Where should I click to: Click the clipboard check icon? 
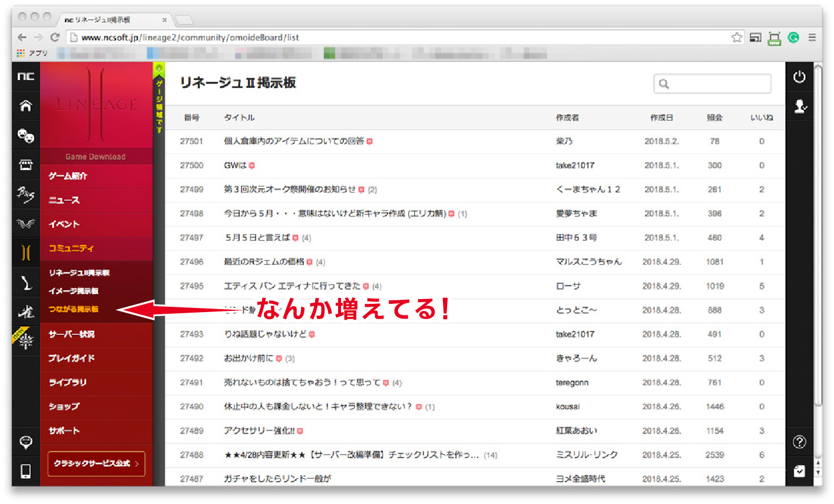[x=799, y=471]
